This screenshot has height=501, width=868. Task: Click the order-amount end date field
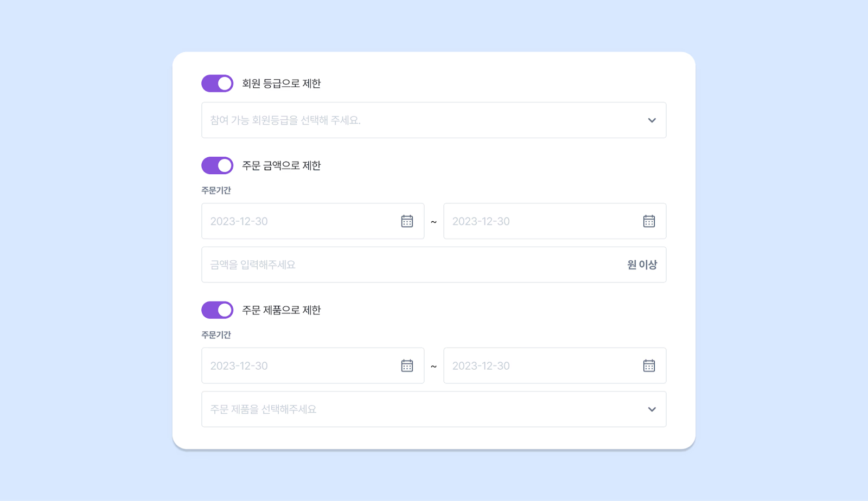click(555, 221)
